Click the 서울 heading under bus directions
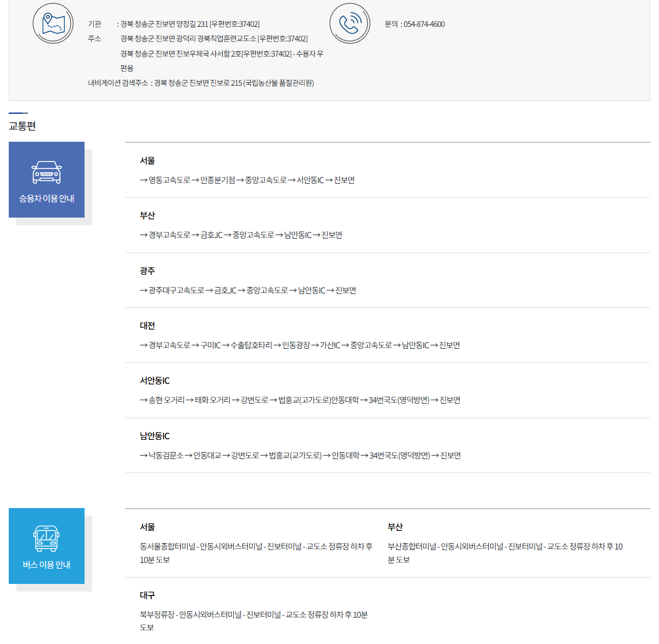This screenshot has height=644, width=659. 148,527
